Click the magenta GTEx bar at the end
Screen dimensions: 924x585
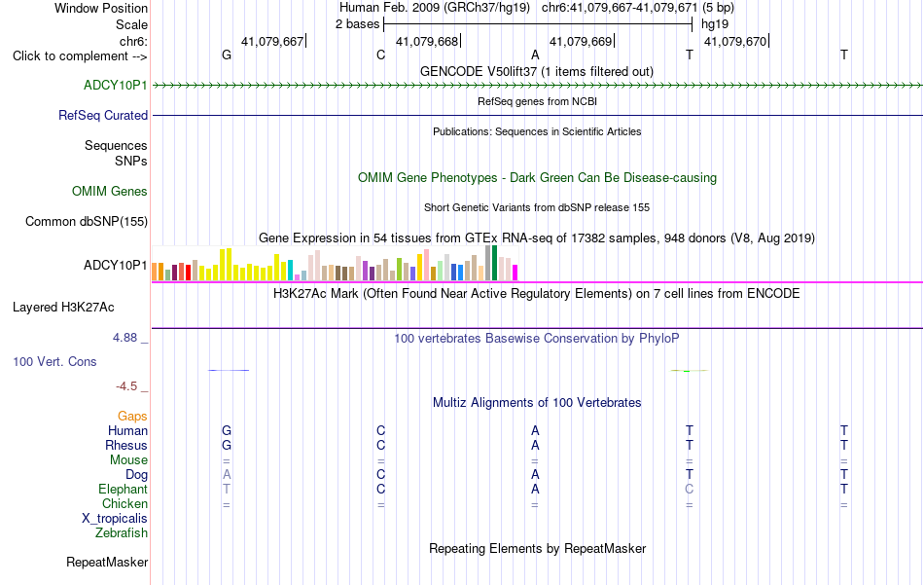pyautogui.click(x=515, y=273)
